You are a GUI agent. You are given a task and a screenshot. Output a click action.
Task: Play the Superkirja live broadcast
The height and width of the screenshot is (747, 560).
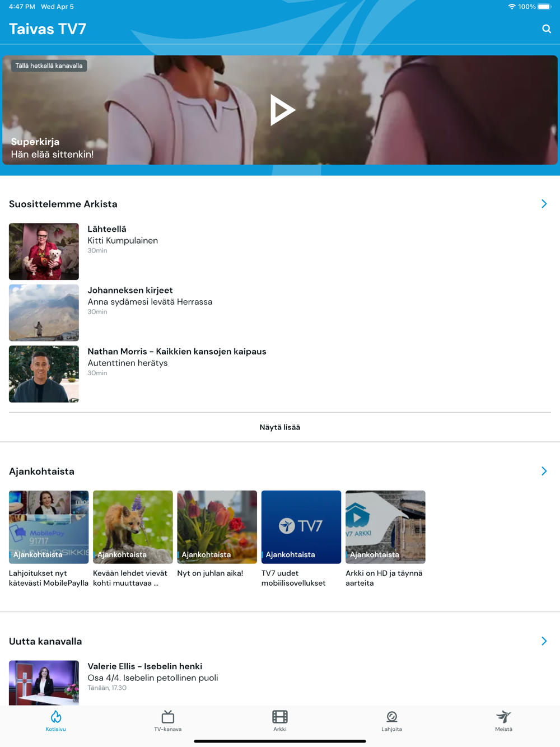(282, 110)
